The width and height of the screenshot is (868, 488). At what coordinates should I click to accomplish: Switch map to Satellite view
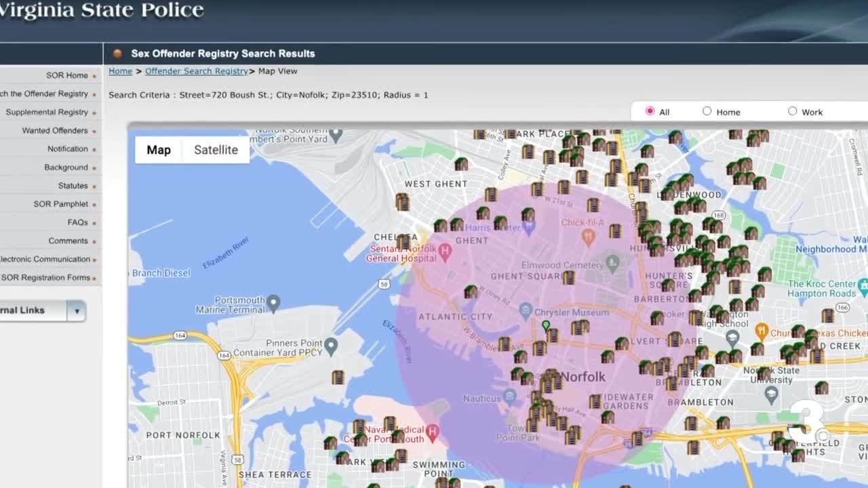click(216, 150)
